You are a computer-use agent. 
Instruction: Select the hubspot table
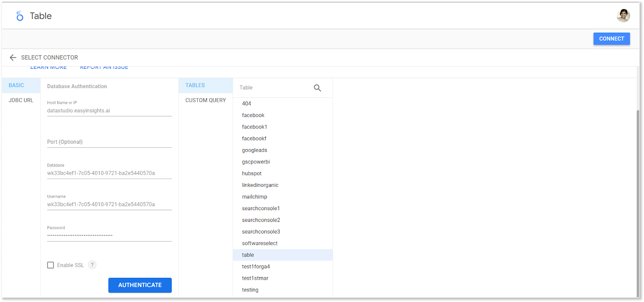coord(283,174)
